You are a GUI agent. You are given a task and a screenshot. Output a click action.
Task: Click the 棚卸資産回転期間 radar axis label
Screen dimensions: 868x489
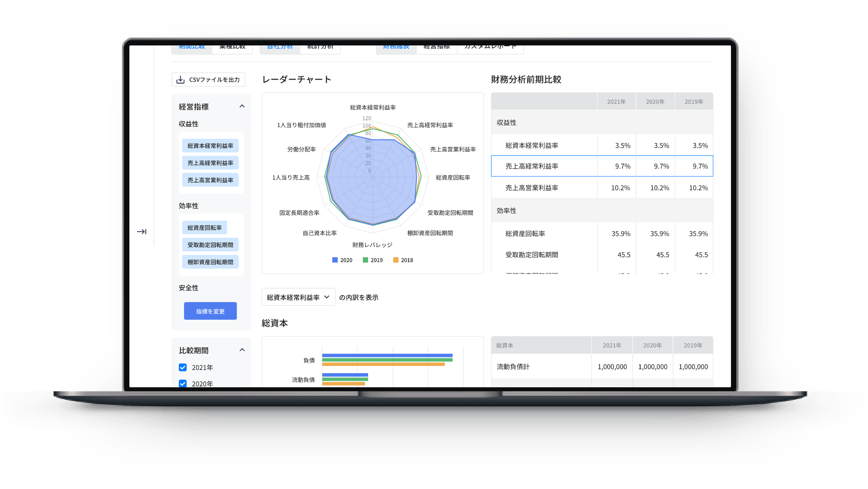[430, 233]
